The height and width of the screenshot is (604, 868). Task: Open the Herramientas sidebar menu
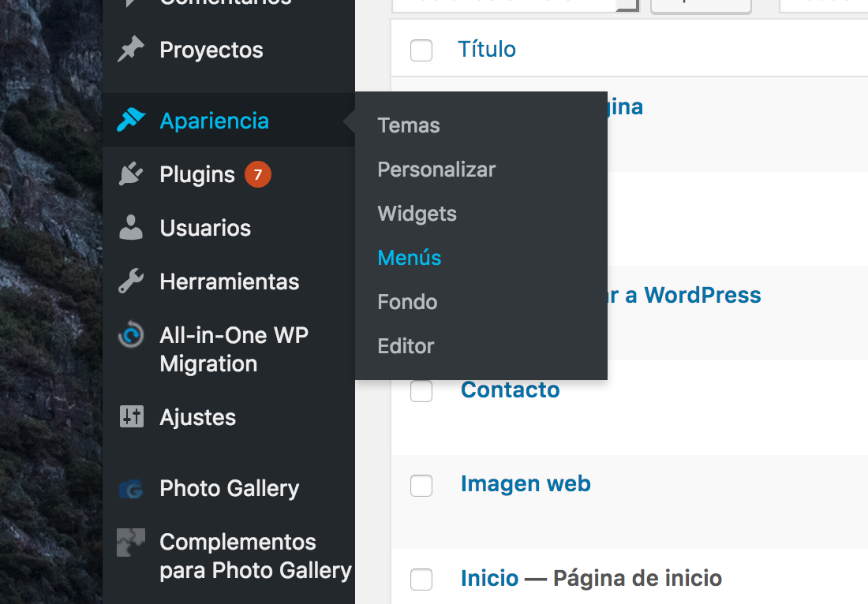tap(229, 281)
